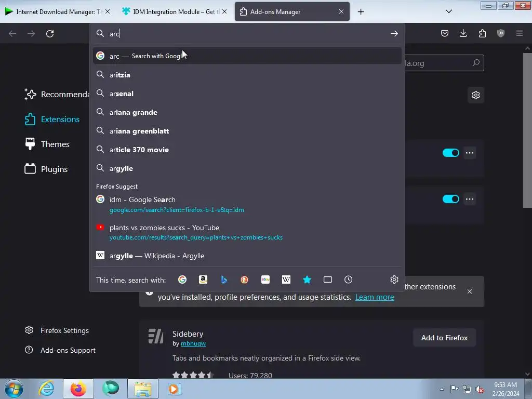Click the add-ons search magnifier icon

(x=476, y=63)
